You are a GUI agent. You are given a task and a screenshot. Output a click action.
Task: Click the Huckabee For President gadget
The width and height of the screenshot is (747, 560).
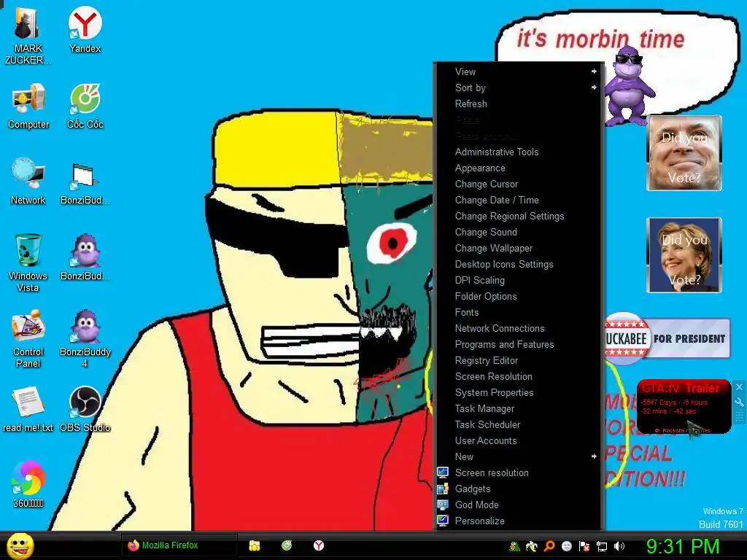[667, 338]
